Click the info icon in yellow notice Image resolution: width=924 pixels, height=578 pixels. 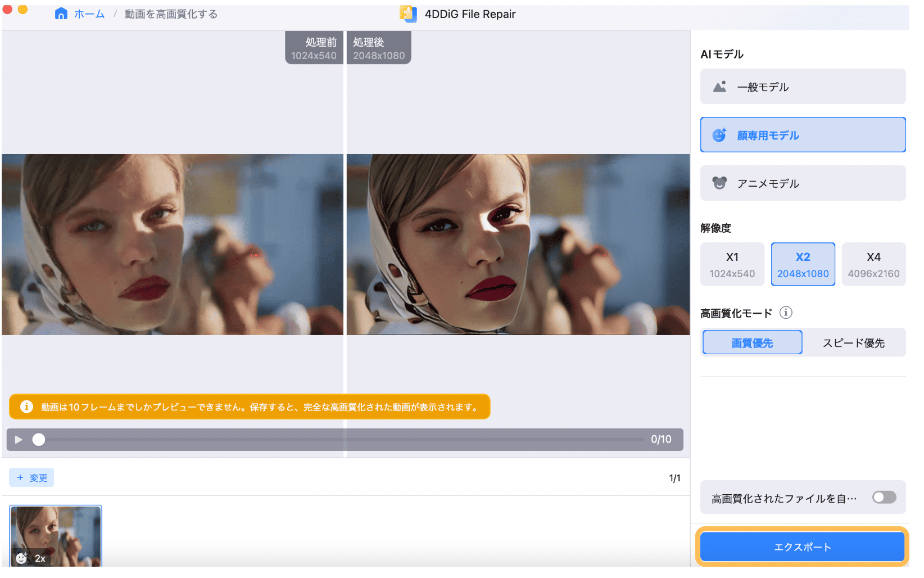[26, 407]
